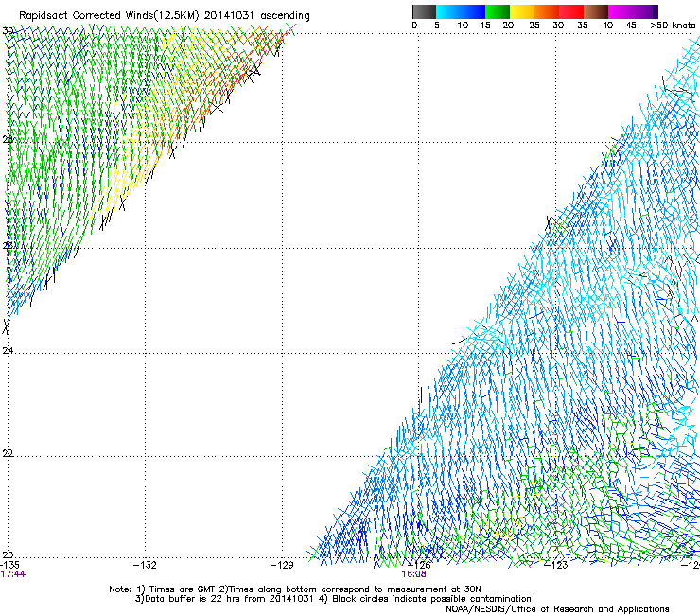Click the gray 0-5 knots legend swatch
Screen dimensions: 700x615
point(424,11)
